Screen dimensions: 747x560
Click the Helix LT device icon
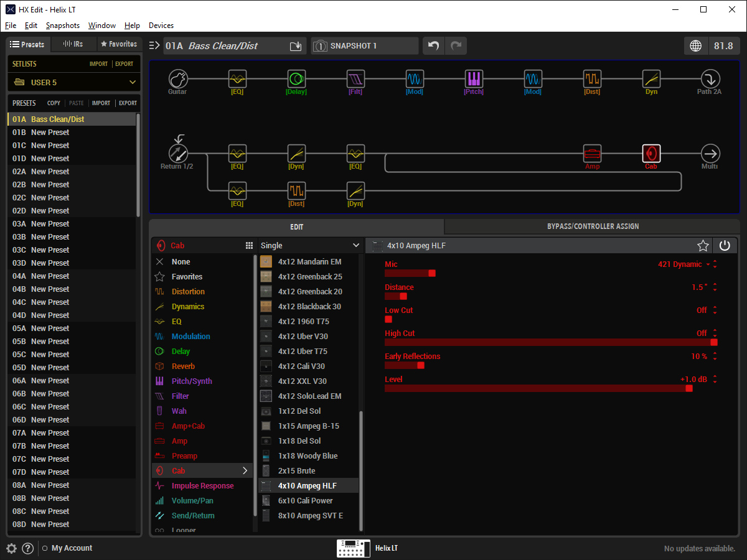tap(354, 548)
